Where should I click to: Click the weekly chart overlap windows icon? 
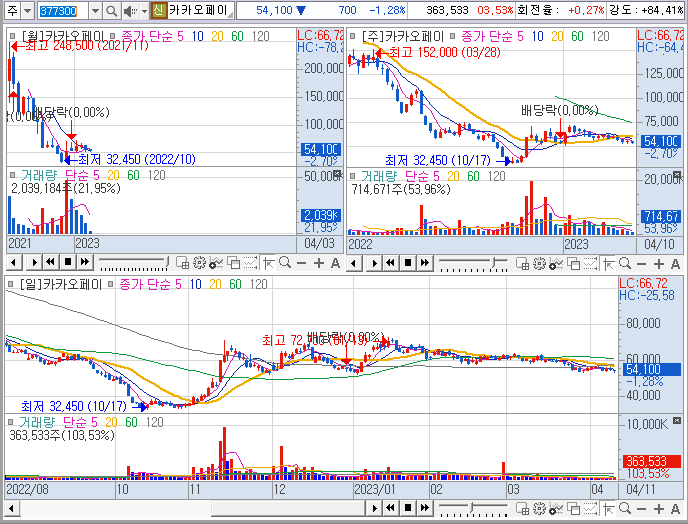573,264
